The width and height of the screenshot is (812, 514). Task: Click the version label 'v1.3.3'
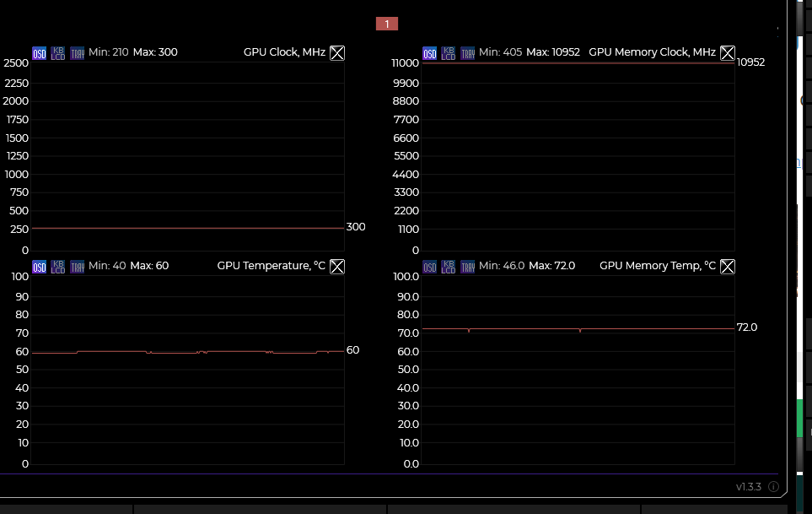tap(749, 486)
